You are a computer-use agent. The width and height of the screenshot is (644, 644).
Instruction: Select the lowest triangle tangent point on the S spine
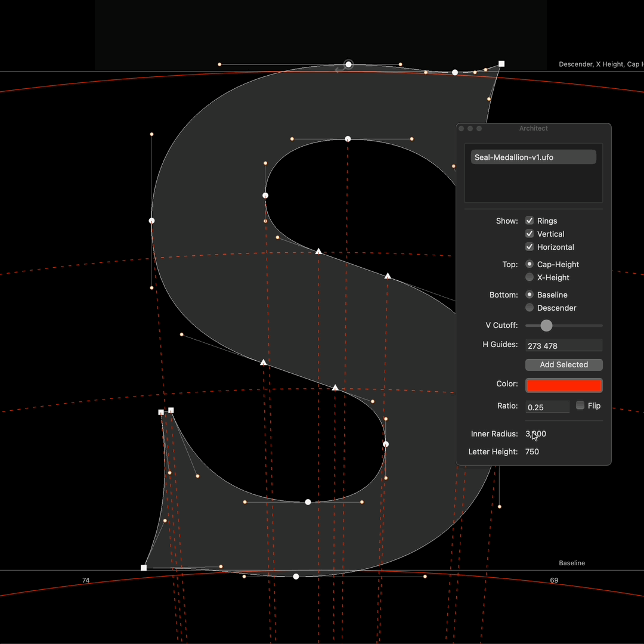click(335, 388)
